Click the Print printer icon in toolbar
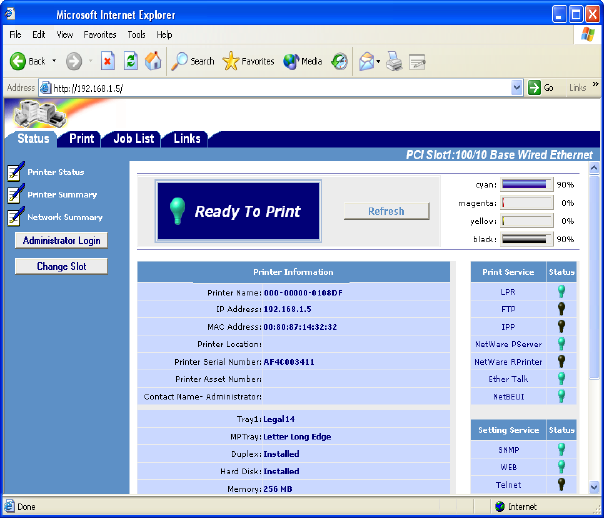This screenshot has width=604, height=518. click(394, 61)
